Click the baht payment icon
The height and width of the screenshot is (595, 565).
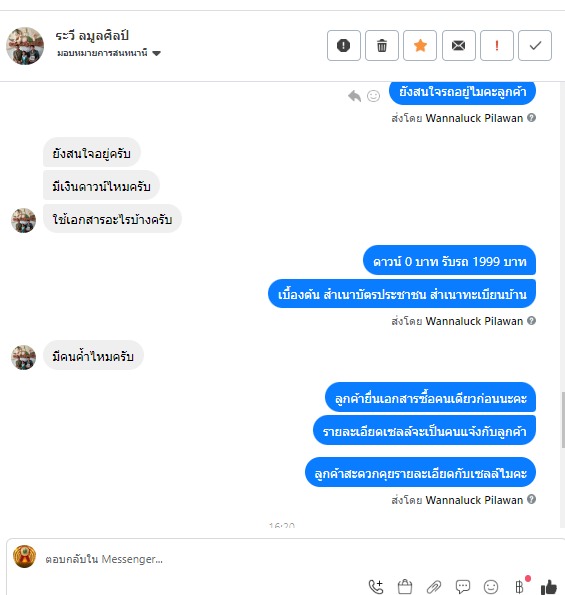click(x=520, y=587)
